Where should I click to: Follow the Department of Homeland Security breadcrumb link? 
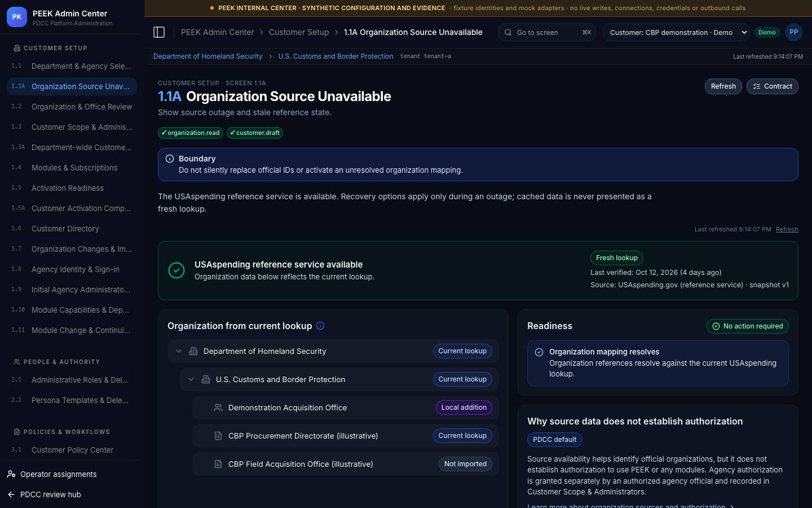click(x=208, y=56)
